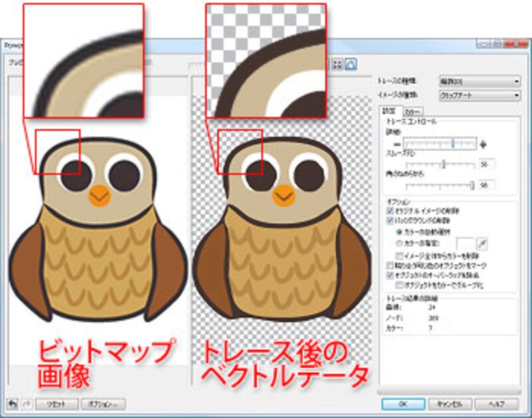Click the undo arrow icon at bottom left
The height and width of the screenshot is (418, 532).
coord(13,403)
